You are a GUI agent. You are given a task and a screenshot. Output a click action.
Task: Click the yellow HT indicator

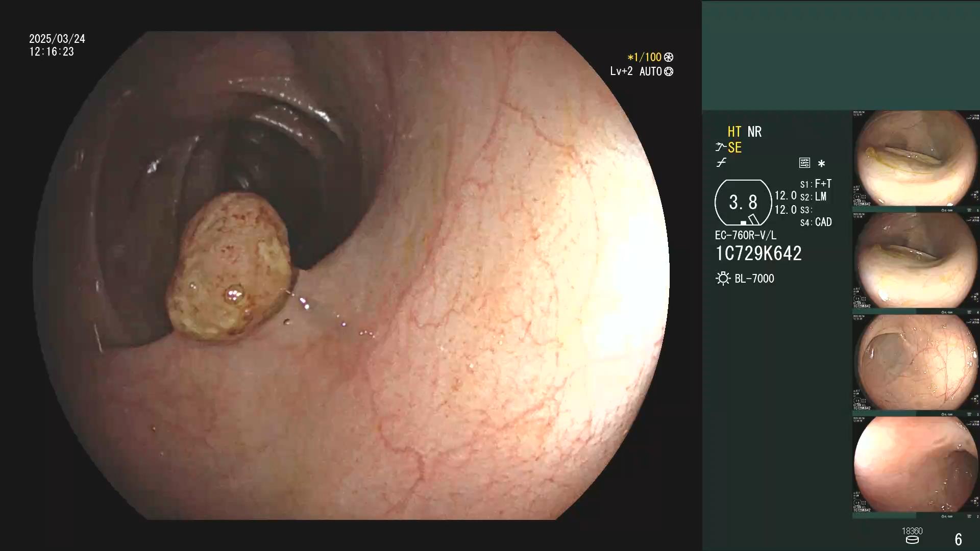[734, 132]
